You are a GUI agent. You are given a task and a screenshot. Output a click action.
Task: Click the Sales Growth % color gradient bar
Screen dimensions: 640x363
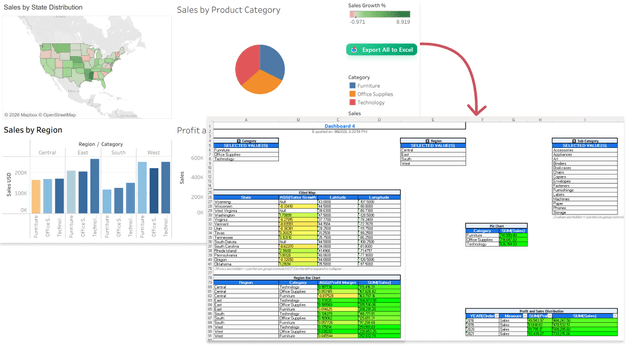pyautogui.click(x=380, y=14)
